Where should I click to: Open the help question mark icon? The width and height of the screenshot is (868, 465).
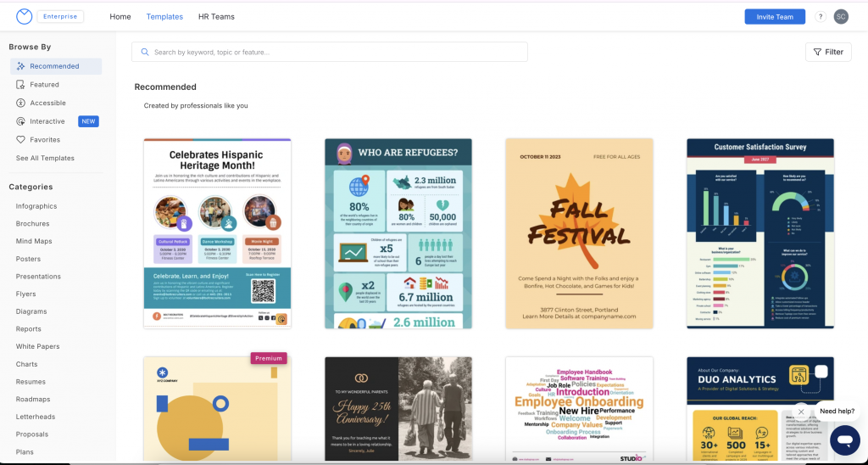click(821, 17)
